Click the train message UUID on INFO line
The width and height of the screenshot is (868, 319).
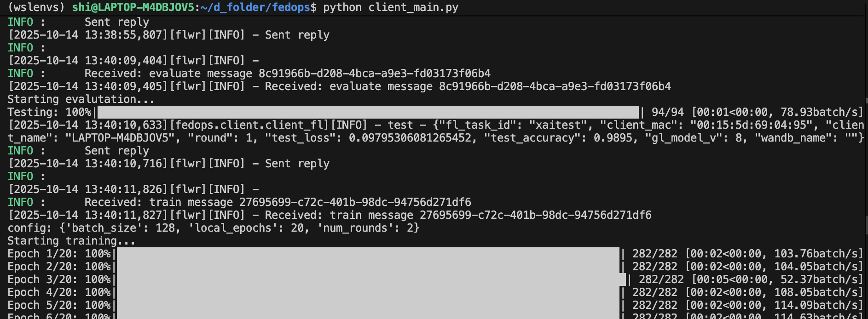[355, 202]
